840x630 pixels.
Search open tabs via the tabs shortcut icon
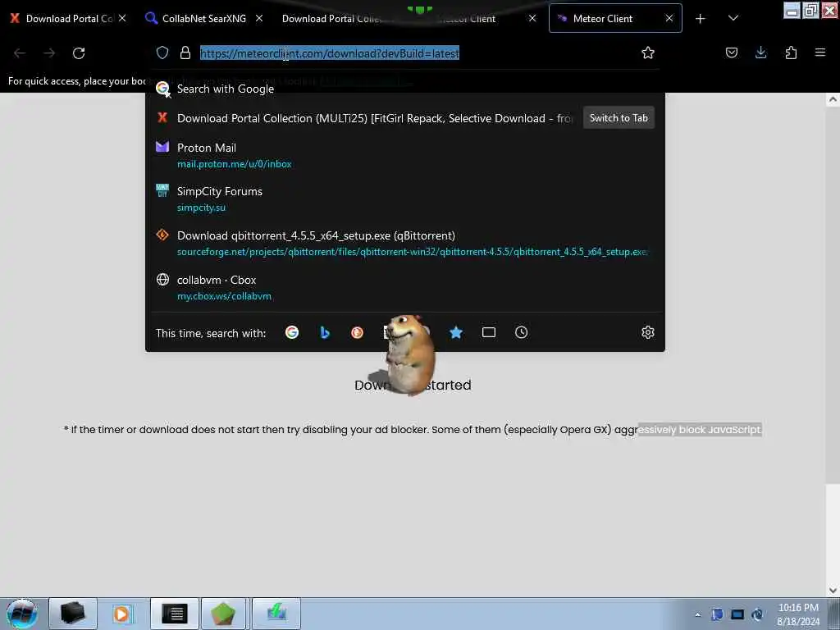click(489, 332)
